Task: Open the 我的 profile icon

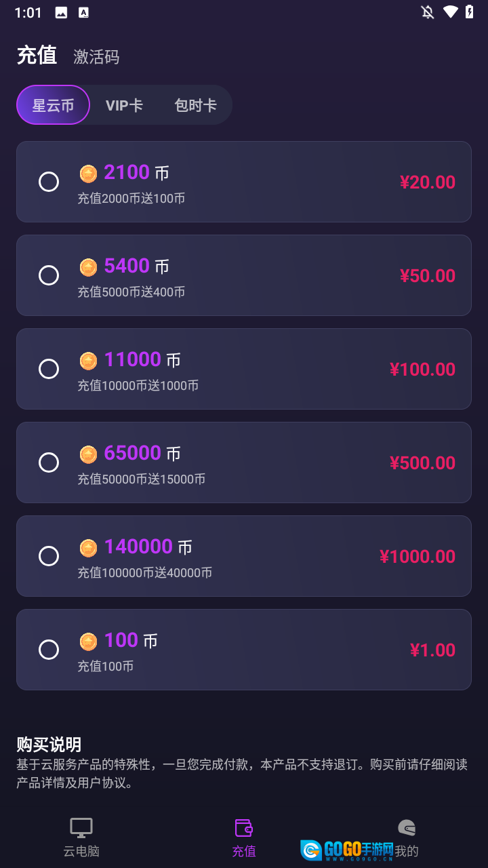Action: click(x=407, y=828)
